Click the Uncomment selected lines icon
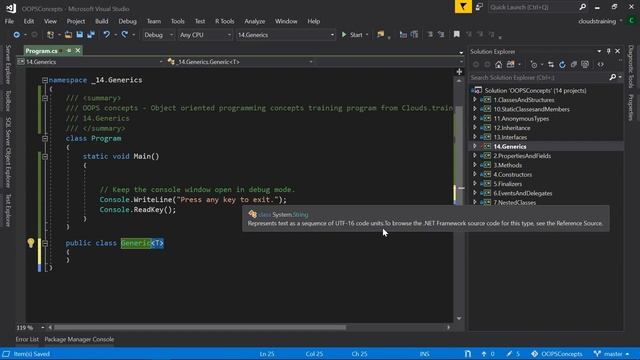The width and height of the screenshot is (640, 360). point(441,35)
